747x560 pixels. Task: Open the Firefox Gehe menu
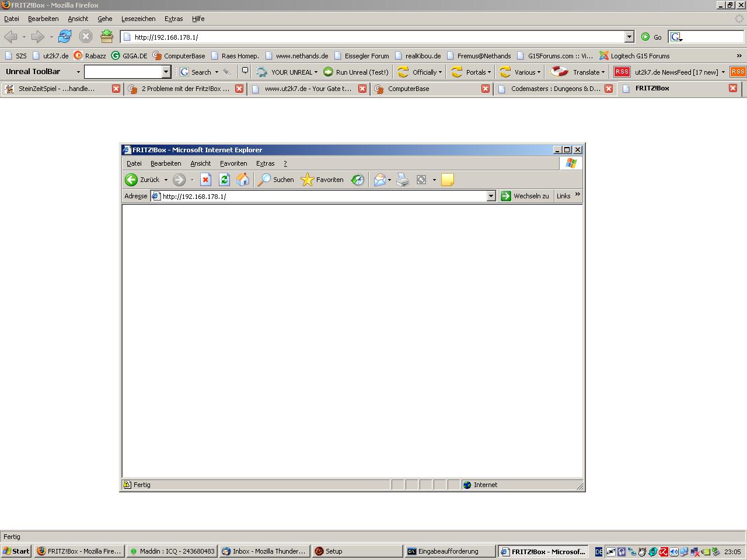(x=104, y=19)
